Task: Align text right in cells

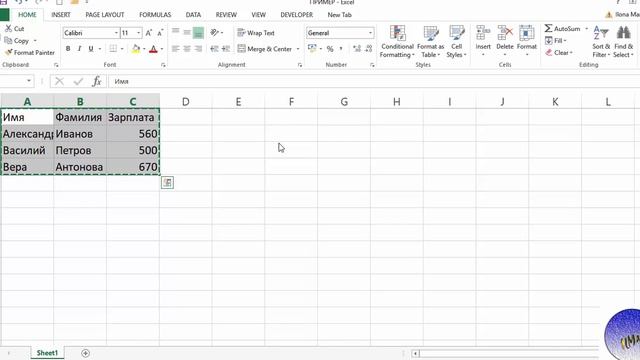Action: click(x=198, y=49)
